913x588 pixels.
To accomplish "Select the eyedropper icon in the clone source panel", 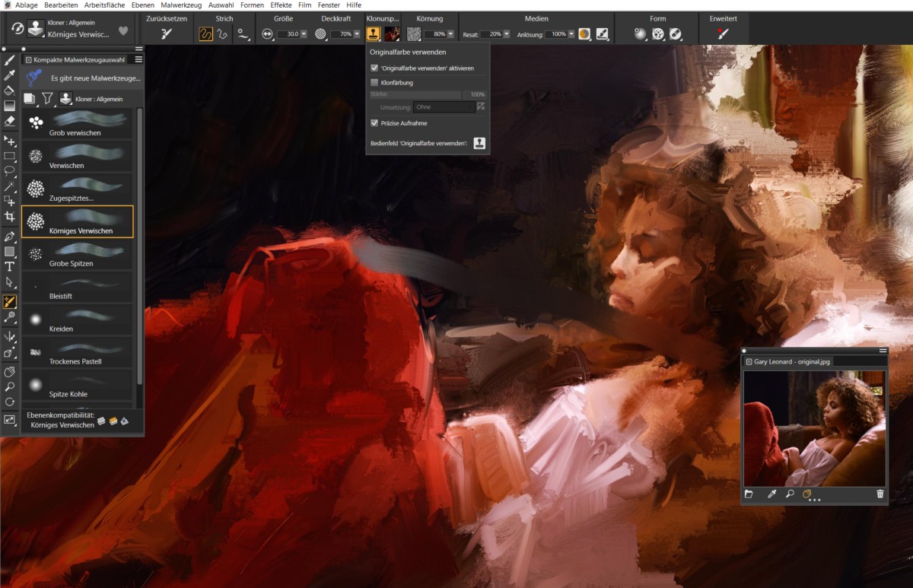I will tap(771, 494).
